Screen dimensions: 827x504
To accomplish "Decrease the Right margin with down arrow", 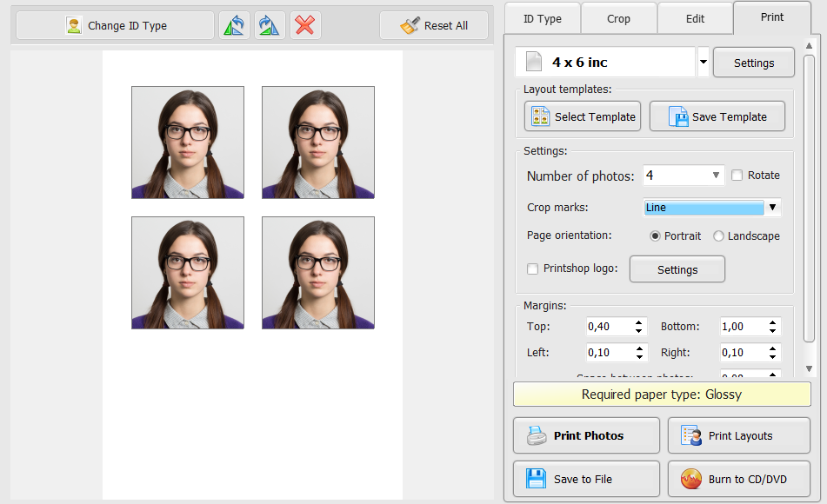I will click(773, 357).
